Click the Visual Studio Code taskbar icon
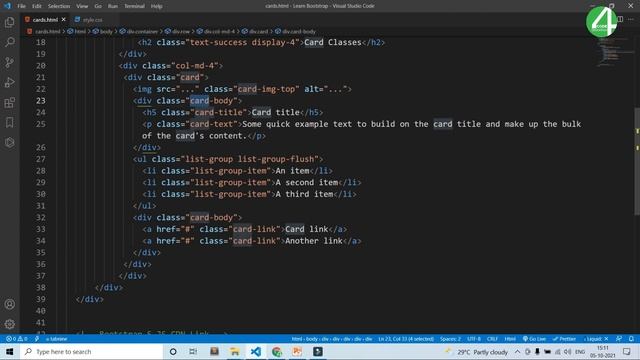This screenshot has height=360, width=640. (256, 351)
